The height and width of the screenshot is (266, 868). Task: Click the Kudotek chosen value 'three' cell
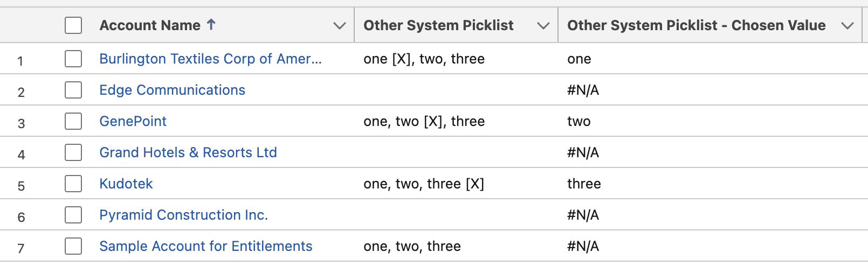click(584, 184)
